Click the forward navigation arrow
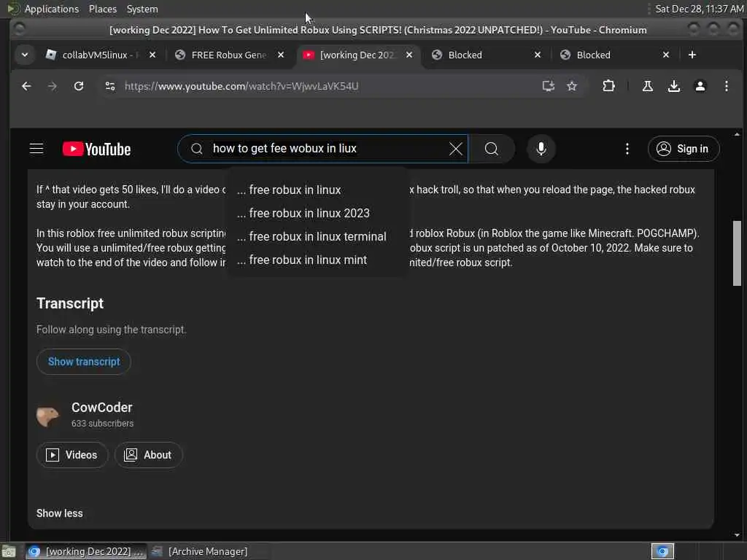 [53, 86]
